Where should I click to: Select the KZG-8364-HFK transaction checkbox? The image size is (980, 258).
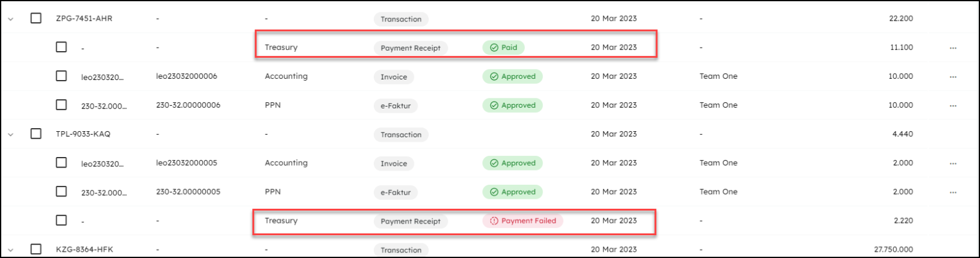[36, 249]
